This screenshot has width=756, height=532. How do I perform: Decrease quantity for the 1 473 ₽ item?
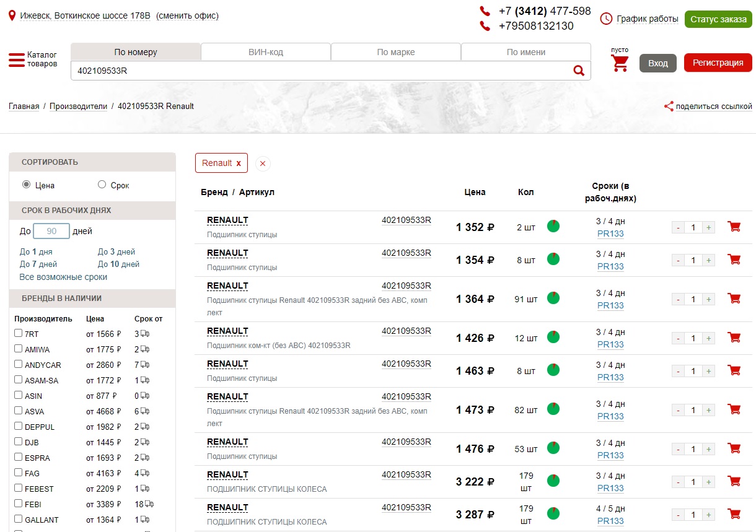678,411
